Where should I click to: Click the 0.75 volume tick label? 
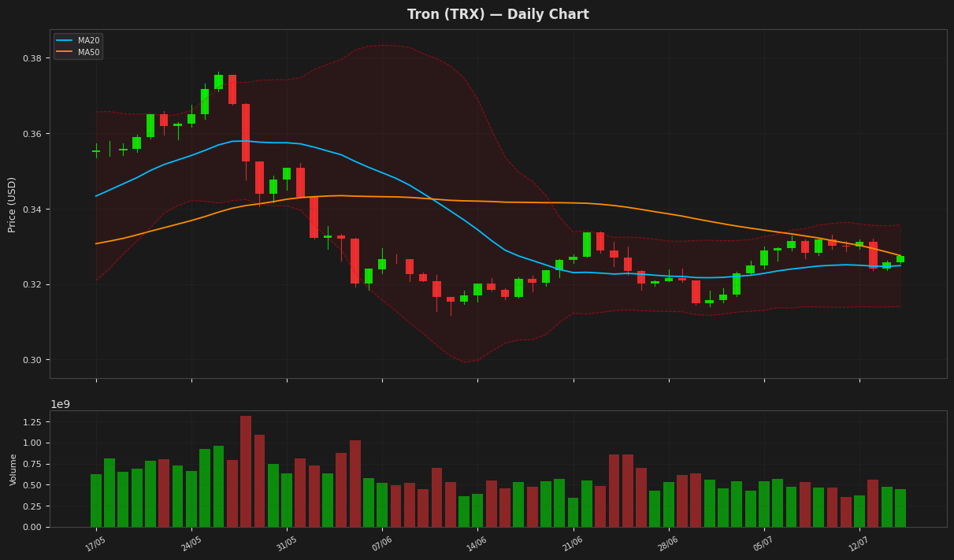click(x=33, y=464)
